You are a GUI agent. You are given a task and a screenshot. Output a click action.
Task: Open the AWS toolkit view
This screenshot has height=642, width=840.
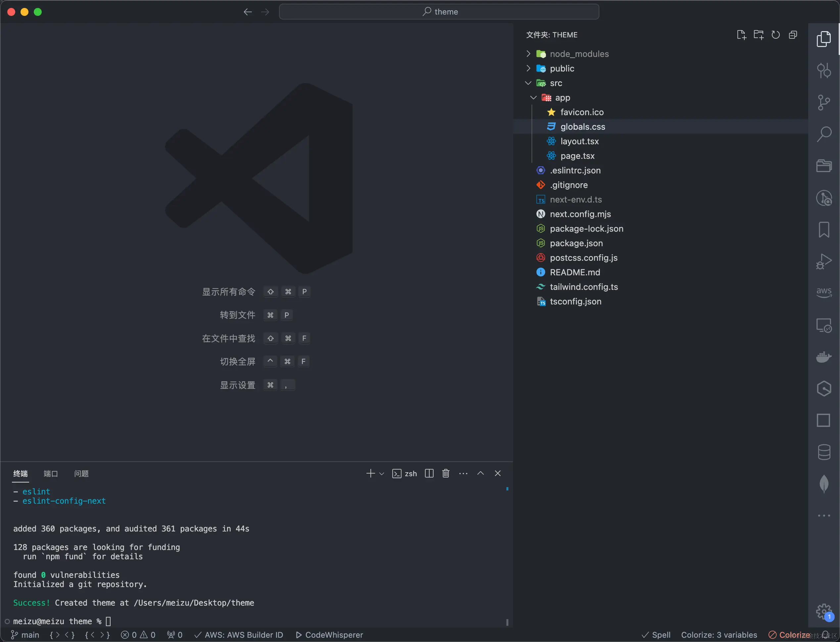[x=823, y=292]
